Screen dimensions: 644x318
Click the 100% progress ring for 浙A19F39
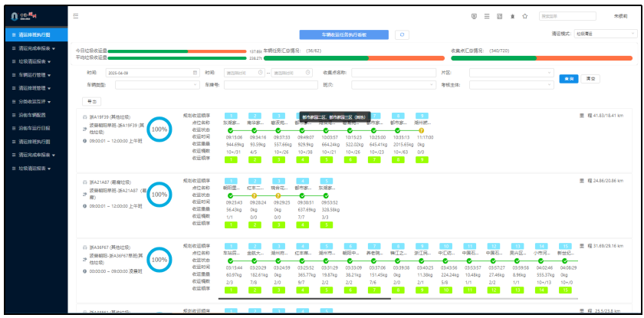159,129
